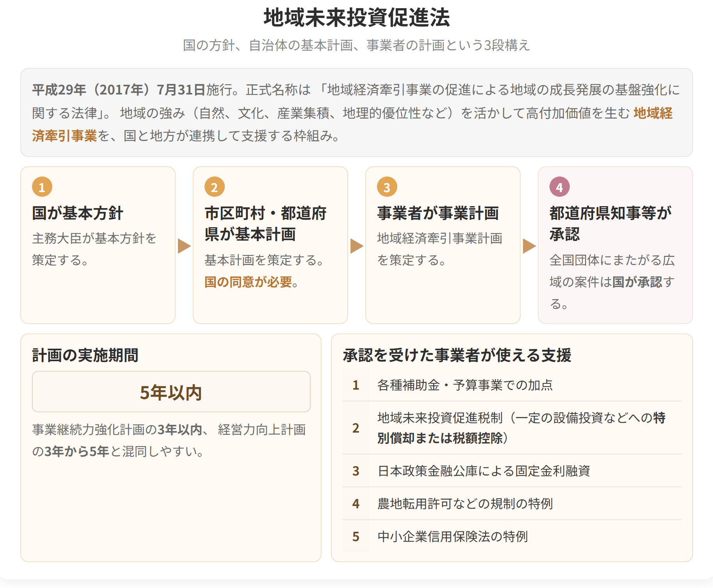Screen dimensions: 713x588
Task: Click row 各種補助金・予算事業での加点
Action: tap(512, 385)
